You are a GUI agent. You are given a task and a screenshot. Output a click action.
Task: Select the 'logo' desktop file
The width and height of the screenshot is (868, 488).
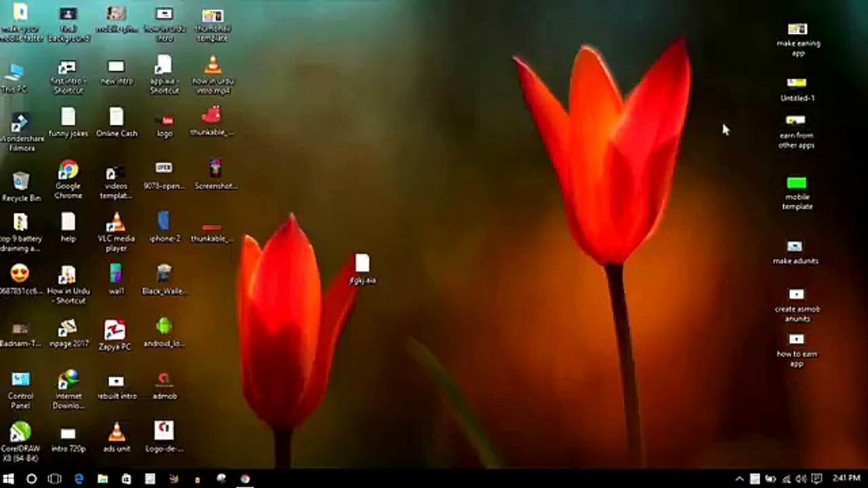165,125
